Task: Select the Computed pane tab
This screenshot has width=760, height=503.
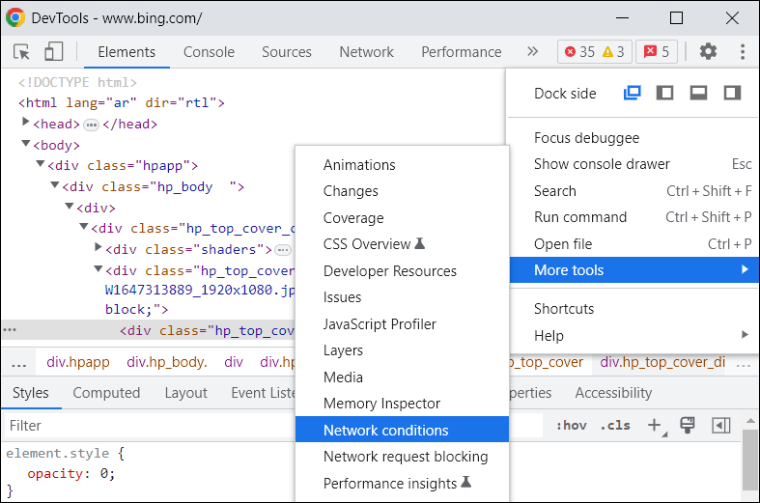Action: pyautogui.click(x=106, y=393)
